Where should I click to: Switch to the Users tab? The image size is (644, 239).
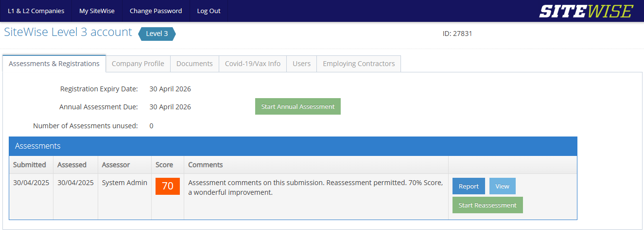(301, 64)
